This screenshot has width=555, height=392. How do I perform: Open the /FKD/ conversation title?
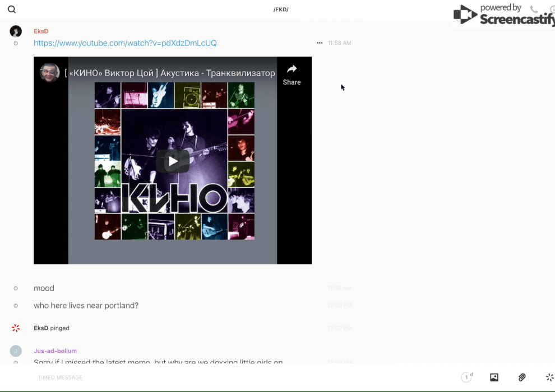(280, 10)
